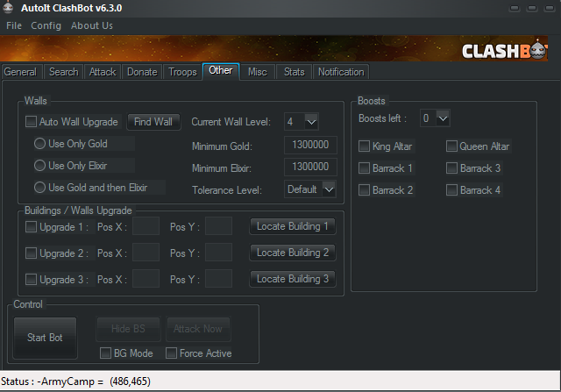Switch to the Notification tab
561x392 pixels.
tap(341, 72)
